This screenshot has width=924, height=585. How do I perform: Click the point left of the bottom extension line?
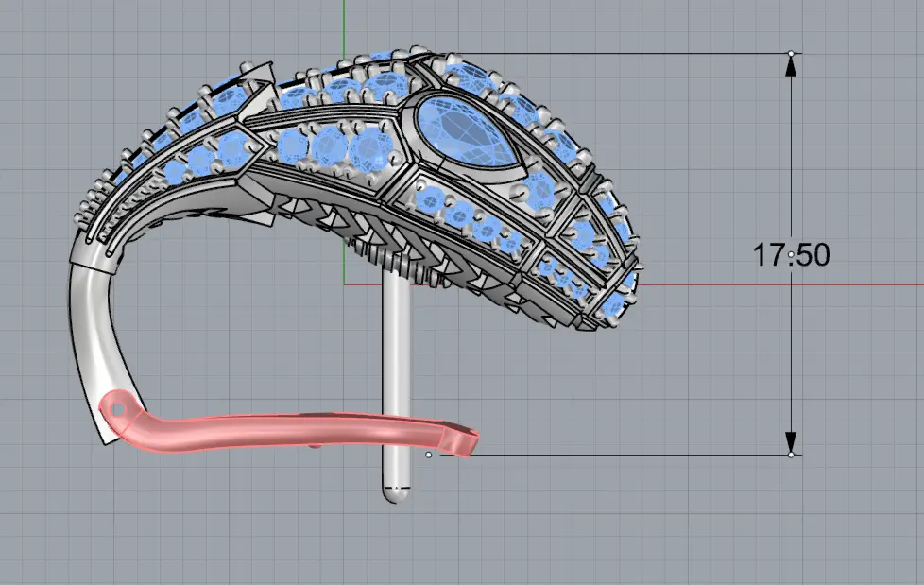[x=429, y=455]
